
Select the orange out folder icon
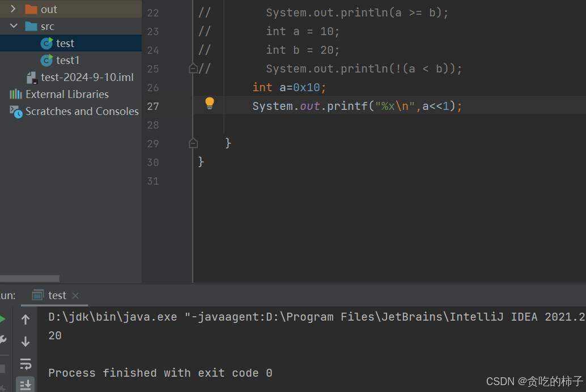(x=31, y=9)
